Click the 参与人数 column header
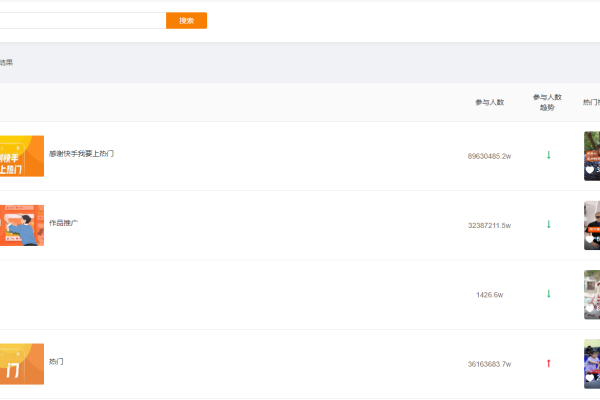The height and width of the screenshot is (400, 600). (x=489, y=102)
